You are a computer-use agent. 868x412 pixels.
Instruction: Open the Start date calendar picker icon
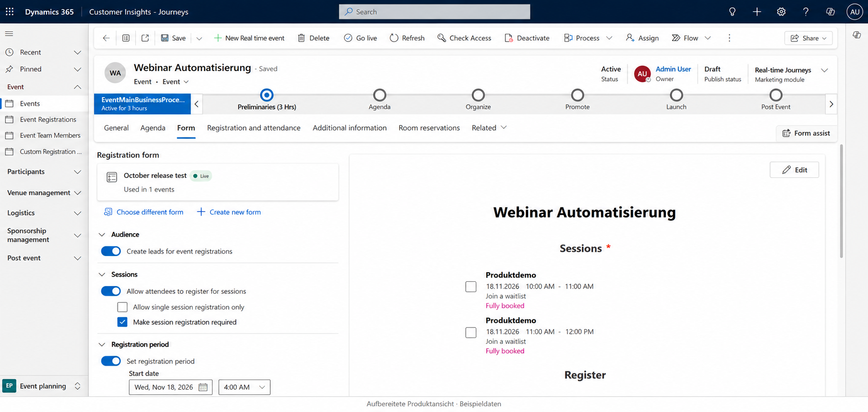203,387
